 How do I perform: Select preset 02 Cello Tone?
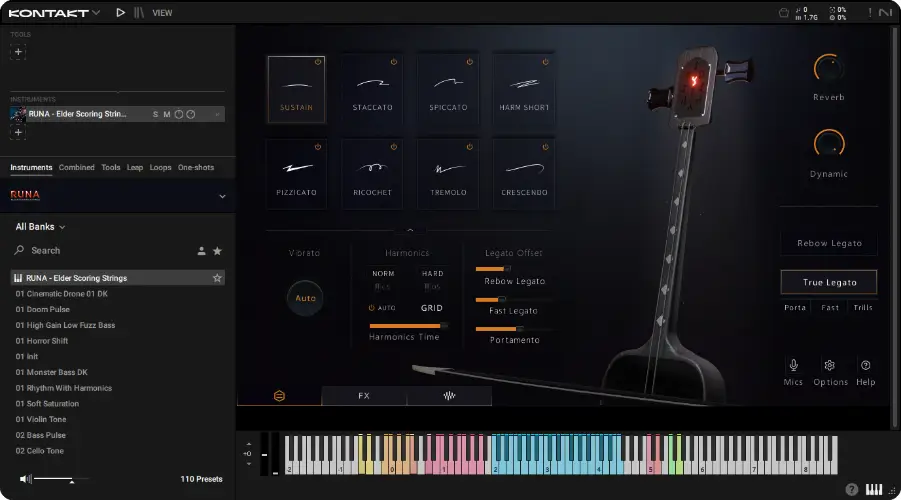39,451
